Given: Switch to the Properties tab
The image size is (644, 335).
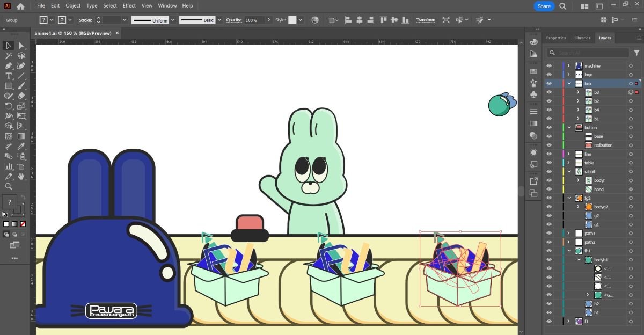Looking at the screenshot, I should coord(556,38).
